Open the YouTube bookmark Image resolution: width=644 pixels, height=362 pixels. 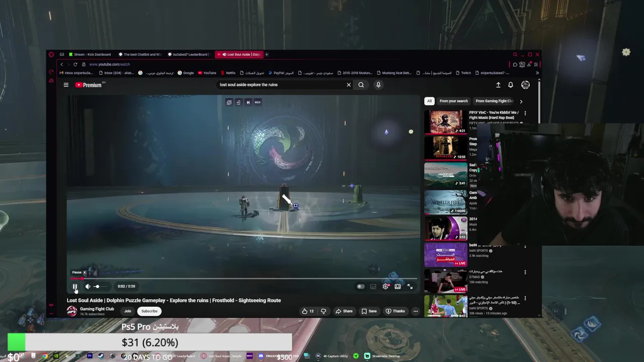click(207, 73)
